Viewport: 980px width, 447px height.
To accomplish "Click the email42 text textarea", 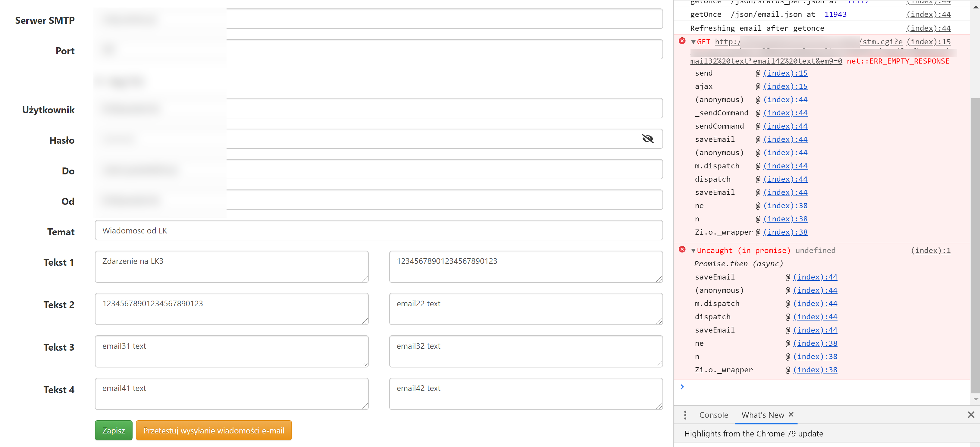I will click(525, 393).
